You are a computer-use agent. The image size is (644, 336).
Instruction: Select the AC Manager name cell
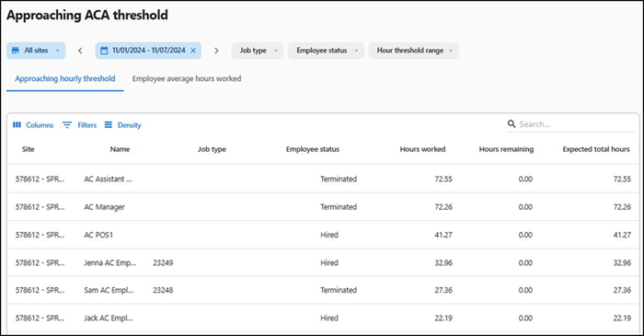click(x=104, y=207)
